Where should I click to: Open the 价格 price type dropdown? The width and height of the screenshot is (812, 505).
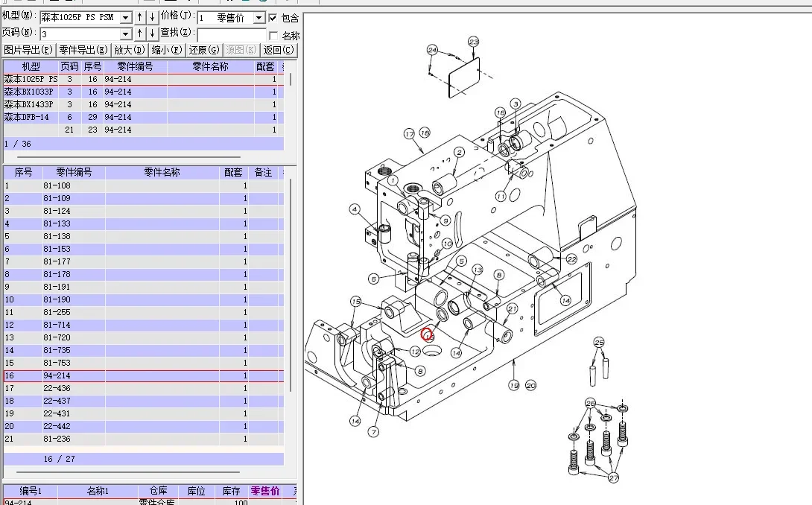259,18
